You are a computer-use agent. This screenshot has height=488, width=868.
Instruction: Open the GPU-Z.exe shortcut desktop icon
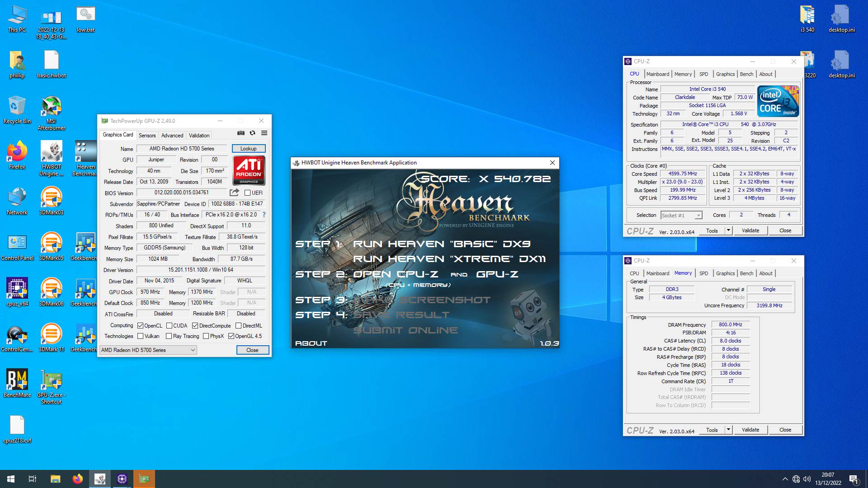tap(51, 387)
